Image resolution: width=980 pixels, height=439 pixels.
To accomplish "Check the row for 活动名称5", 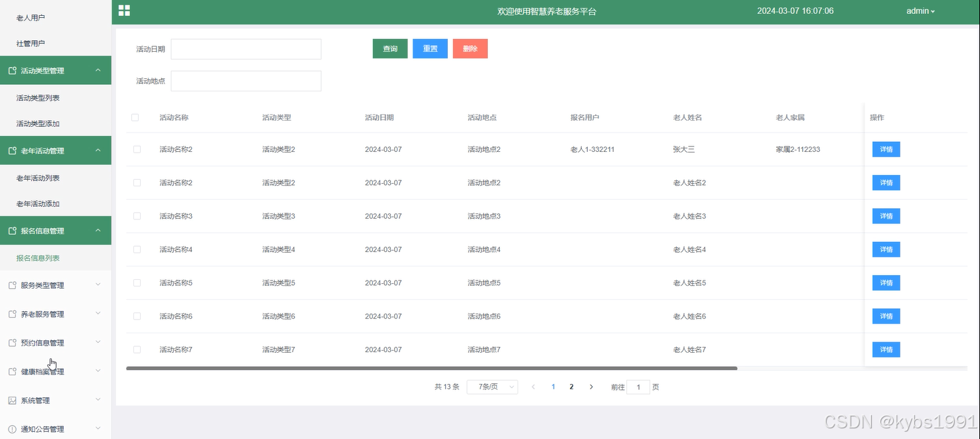I will click(x=137, y=282).
